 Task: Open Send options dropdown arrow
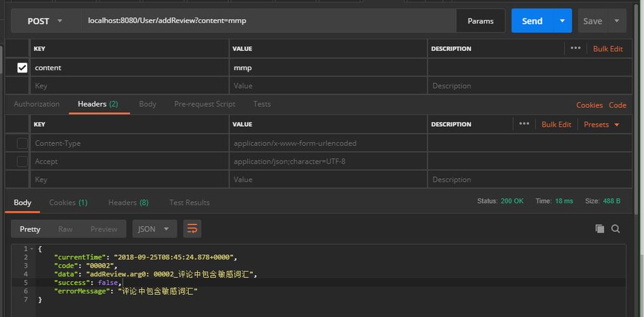pos(562,21)
